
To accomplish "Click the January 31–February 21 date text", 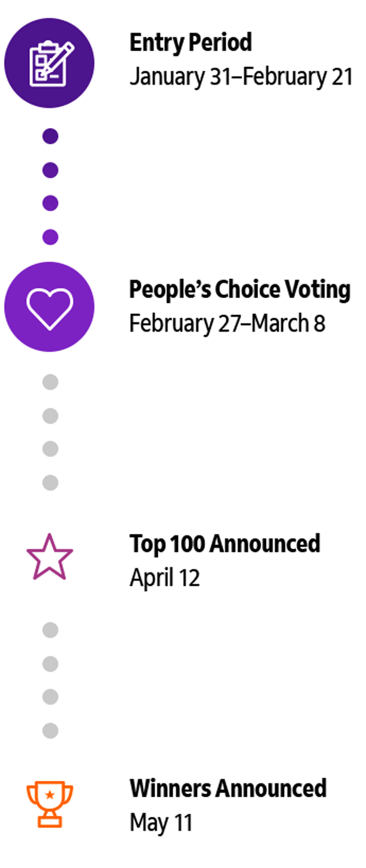I will pyautogui.click(x=241, y=77).
